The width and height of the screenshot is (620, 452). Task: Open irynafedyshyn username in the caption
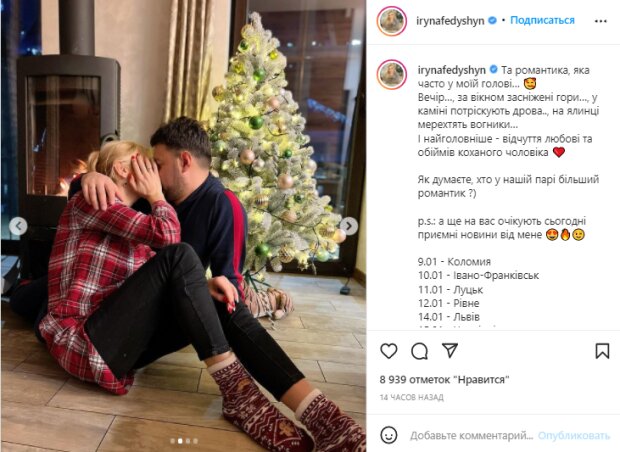coord(452,70)
